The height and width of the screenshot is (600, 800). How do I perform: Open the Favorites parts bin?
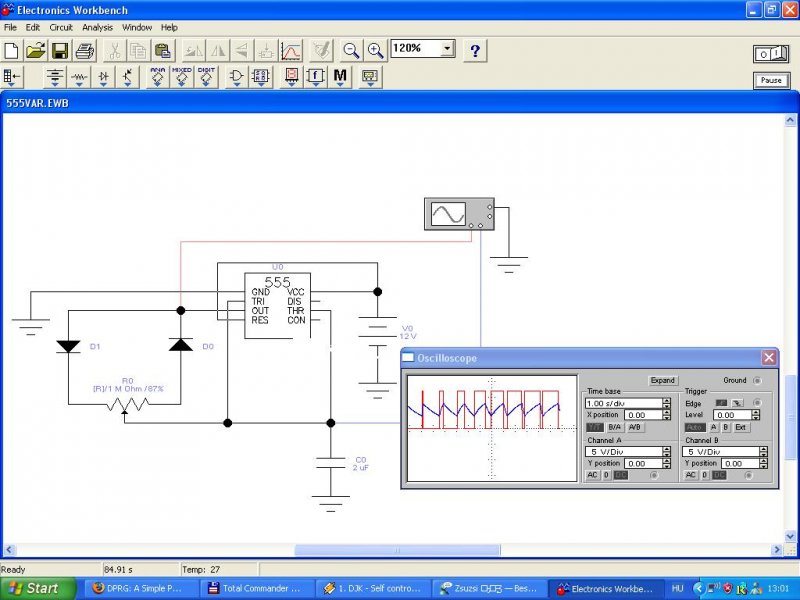(12, 77)
